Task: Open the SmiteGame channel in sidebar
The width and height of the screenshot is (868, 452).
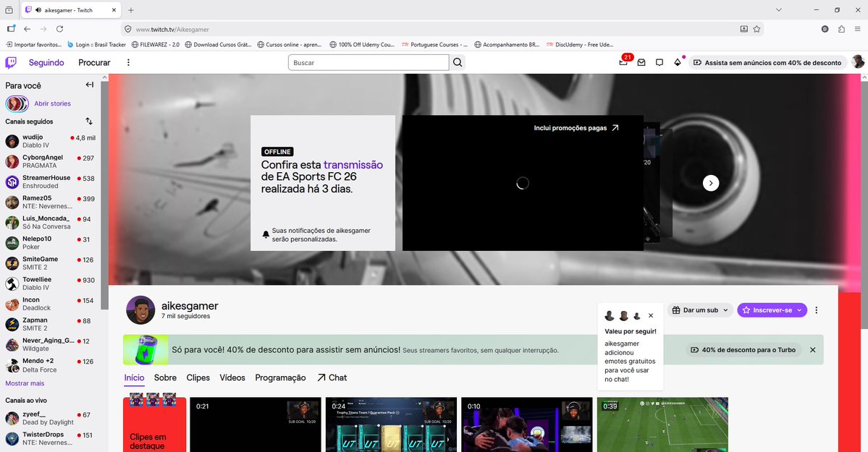Action: pyautogui.click(x=51, y=263)
